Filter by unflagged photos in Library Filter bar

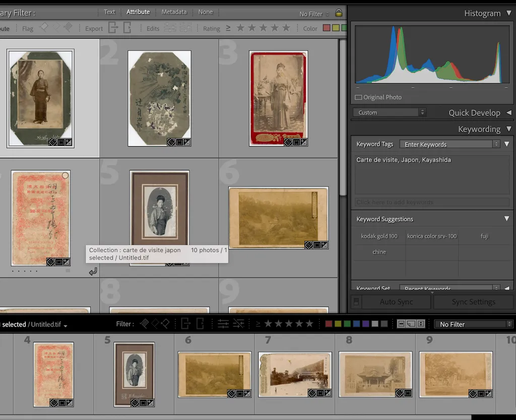[56, 28]
